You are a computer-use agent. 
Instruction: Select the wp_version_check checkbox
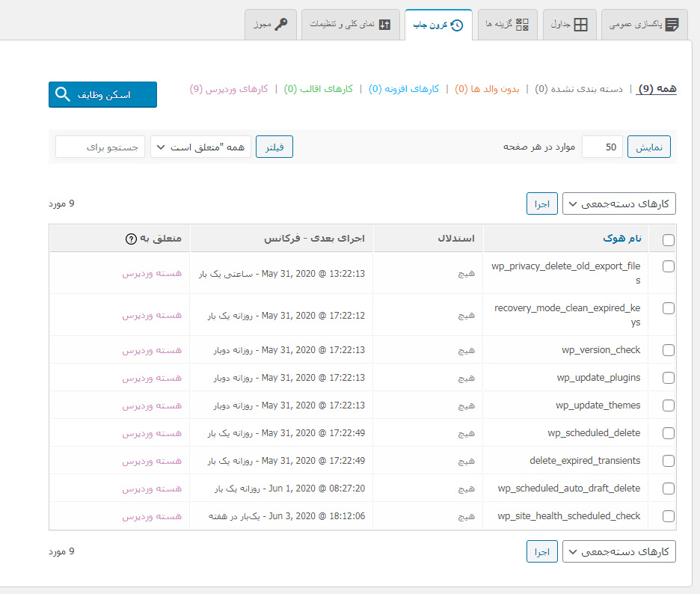pyautogui.click(x=669, y=350)
